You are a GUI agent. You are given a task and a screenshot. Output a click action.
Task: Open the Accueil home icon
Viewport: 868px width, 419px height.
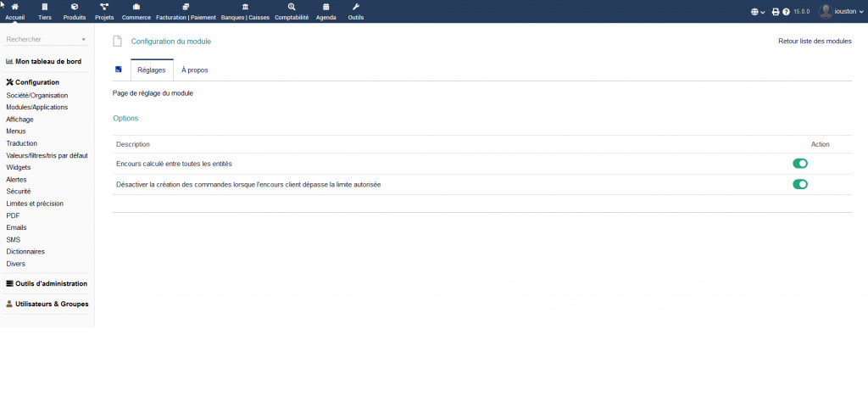(15, 7)
